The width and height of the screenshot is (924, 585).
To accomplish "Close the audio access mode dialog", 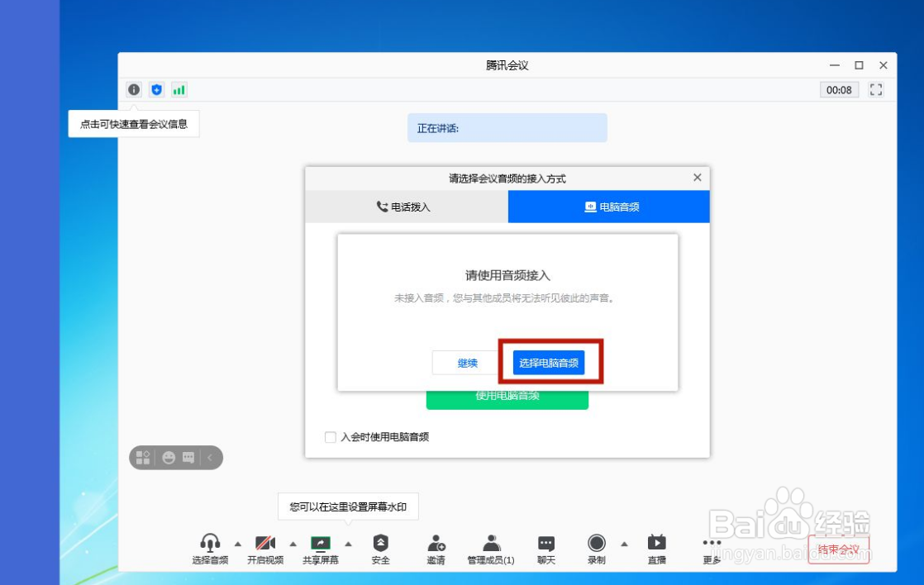I will [697, 178].
